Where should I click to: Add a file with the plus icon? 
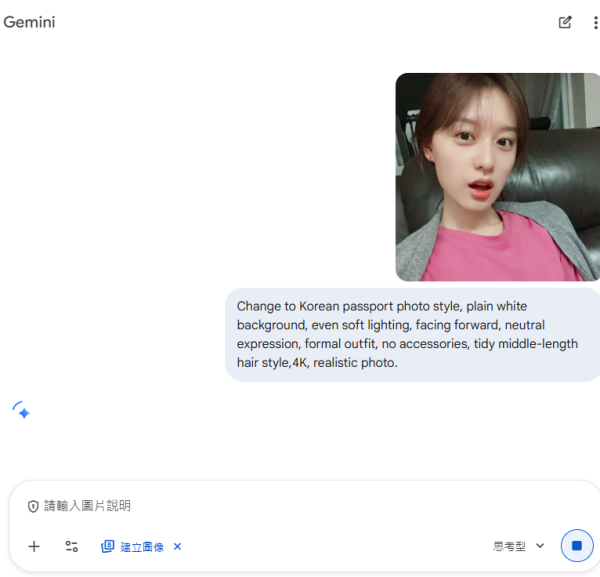[34, 546]
